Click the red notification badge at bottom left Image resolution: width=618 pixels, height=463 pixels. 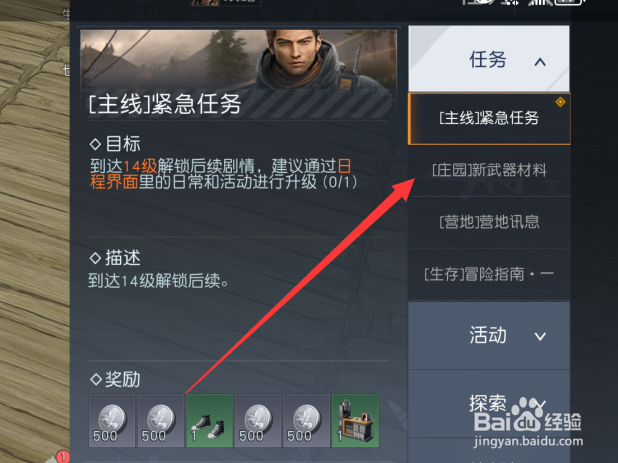63,457
